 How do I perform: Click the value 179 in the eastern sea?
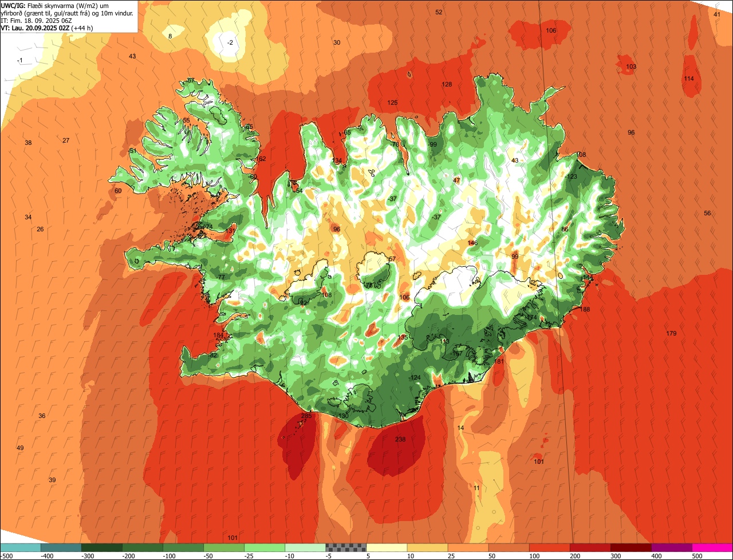(x=671, y=333)
